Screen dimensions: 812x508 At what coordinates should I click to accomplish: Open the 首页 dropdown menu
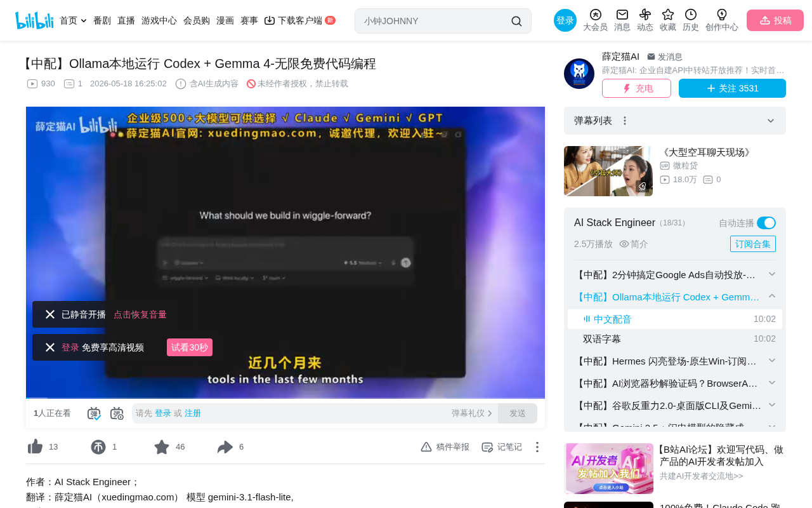[73, 21]
